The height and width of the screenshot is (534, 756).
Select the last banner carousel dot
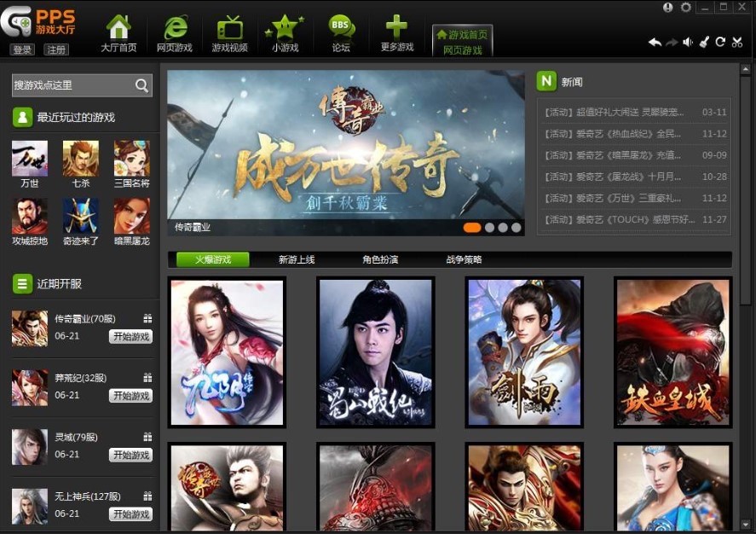(x=517, y=228)
